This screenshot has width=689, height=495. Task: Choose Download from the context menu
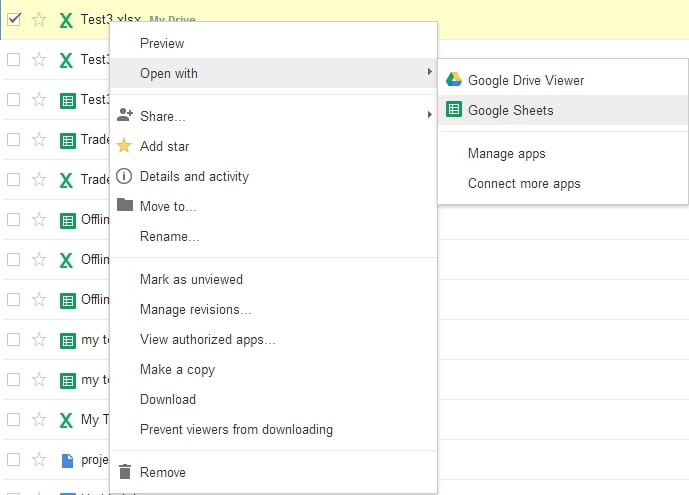coord(168,399)
